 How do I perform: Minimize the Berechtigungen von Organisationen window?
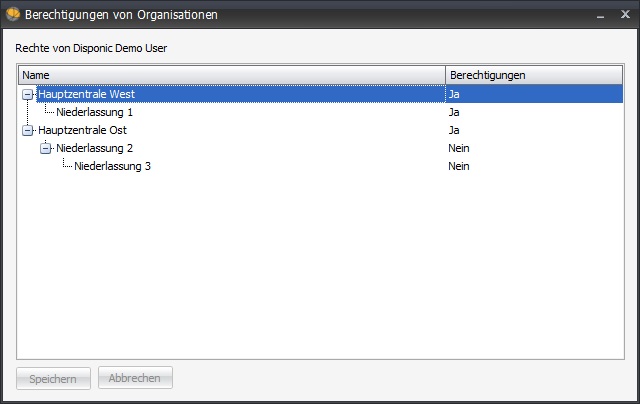tap(600, 16)
